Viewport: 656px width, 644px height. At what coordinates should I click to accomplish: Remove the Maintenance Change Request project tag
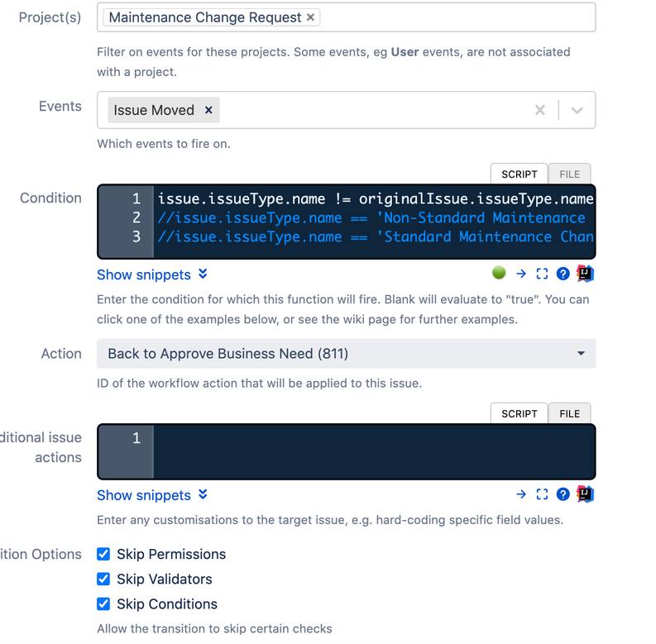pos(310,17)
